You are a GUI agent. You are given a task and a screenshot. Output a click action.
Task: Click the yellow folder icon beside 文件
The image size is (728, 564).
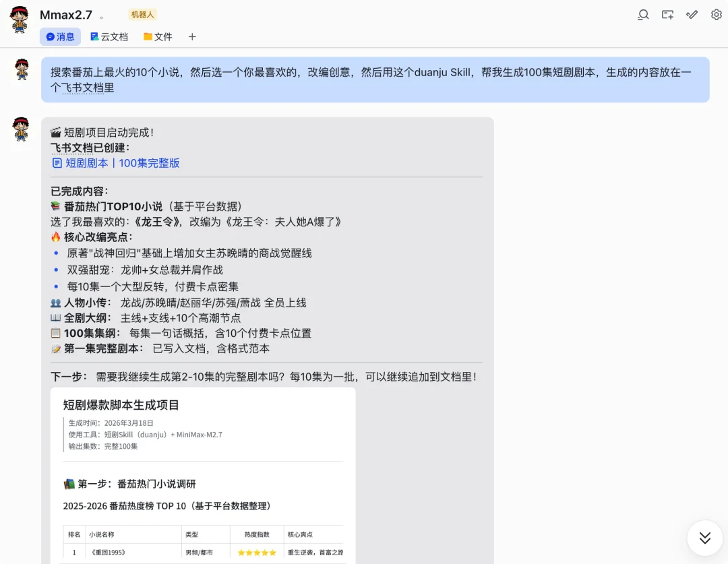click(147, 36)
